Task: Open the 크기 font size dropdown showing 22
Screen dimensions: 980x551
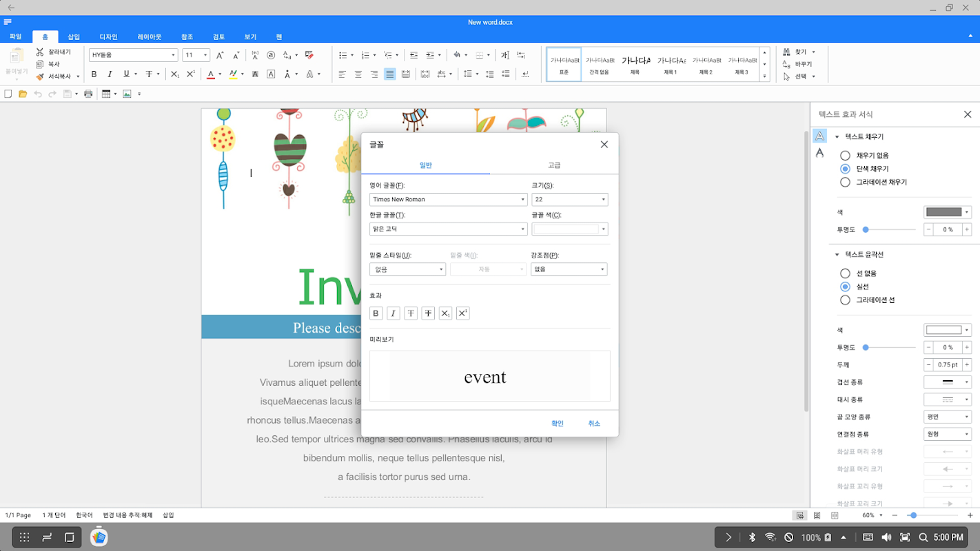Action: (569, 200)
